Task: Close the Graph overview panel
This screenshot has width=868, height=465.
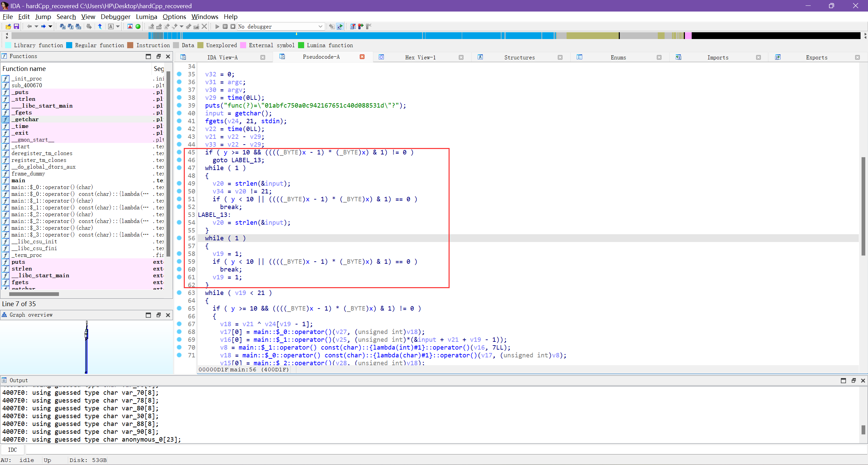Action: (168, 315)
